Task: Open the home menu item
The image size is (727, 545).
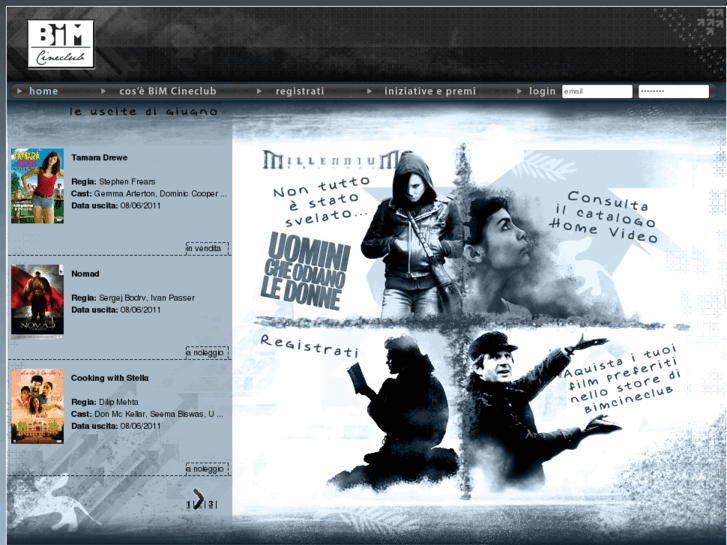Action: click(44, 91)
